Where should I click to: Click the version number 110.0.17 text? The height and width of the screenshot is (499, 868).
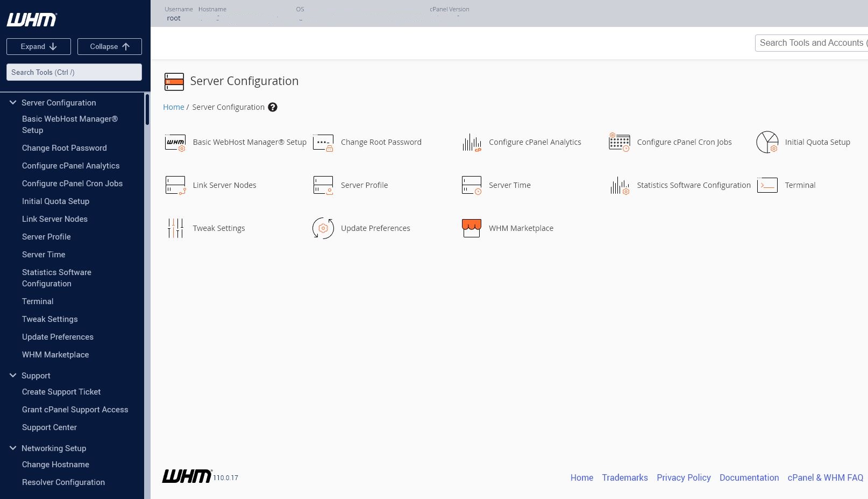point(226,478)
